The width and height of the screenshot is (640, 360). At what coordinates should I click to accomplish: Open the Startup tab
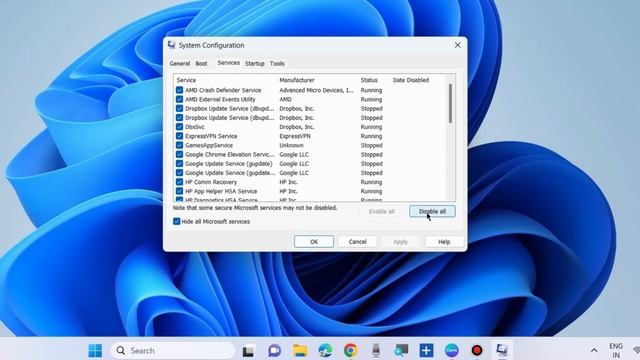[255, 64]
